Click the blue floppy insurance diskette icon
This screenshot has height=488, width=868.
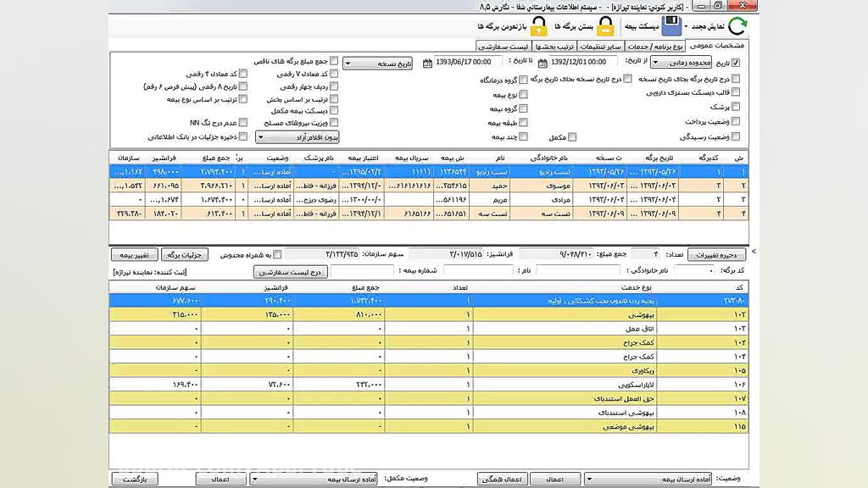point(671,25)
